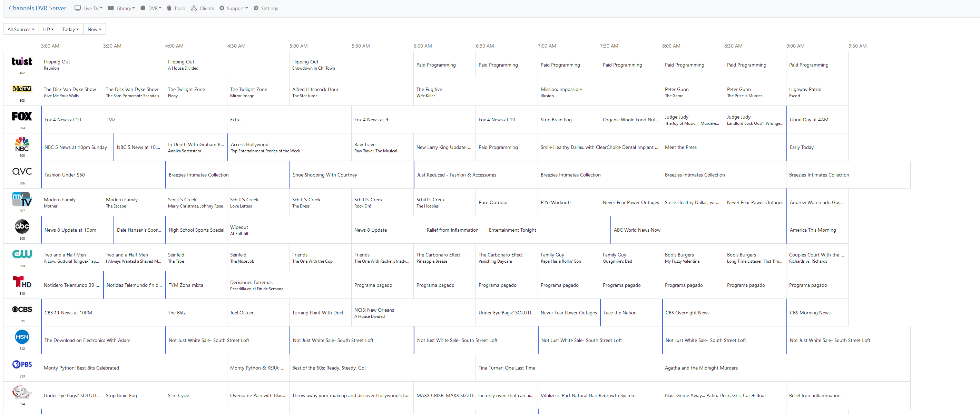Expand the Now time dropdown
980x414 pixels.
[x=94, y=29]
